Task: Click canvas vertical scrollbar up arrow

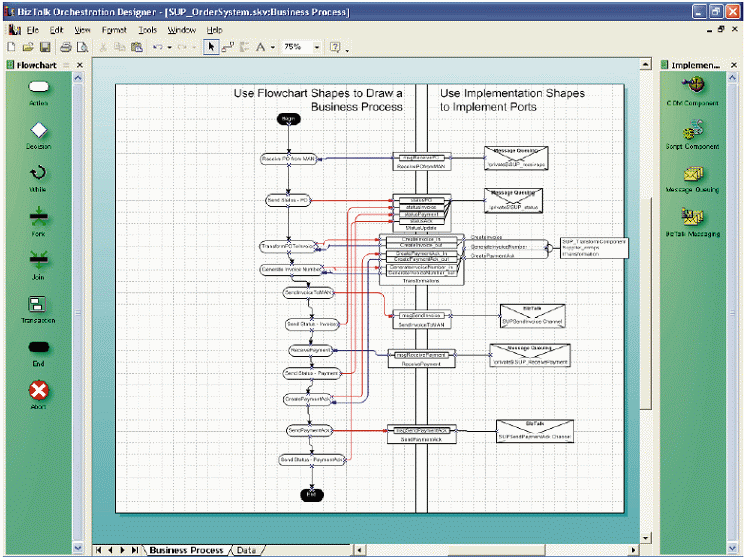Action: click(645, 64)
